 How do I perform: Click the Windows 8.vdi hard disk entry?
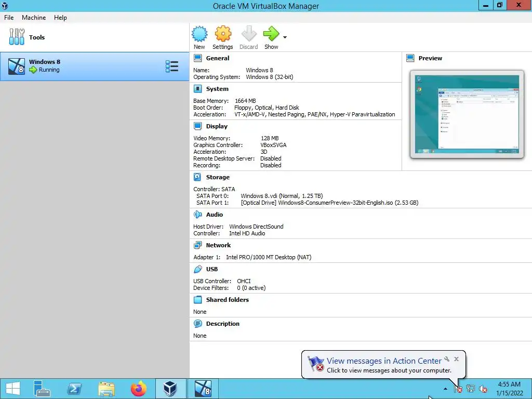[x=282, y=196]
